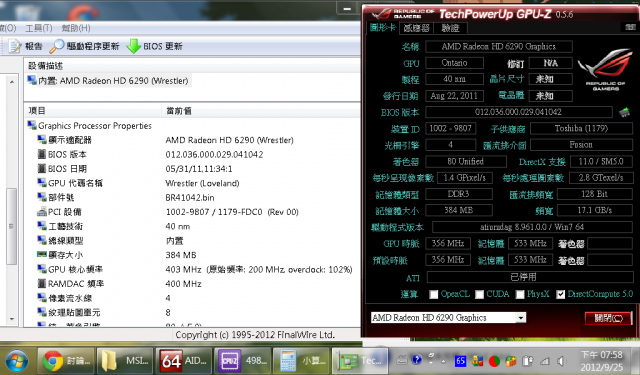The height and width of the screenshot is (375, 640).
Task: Click the blue question-mark help tray icon
Action: tap(417, 359)
